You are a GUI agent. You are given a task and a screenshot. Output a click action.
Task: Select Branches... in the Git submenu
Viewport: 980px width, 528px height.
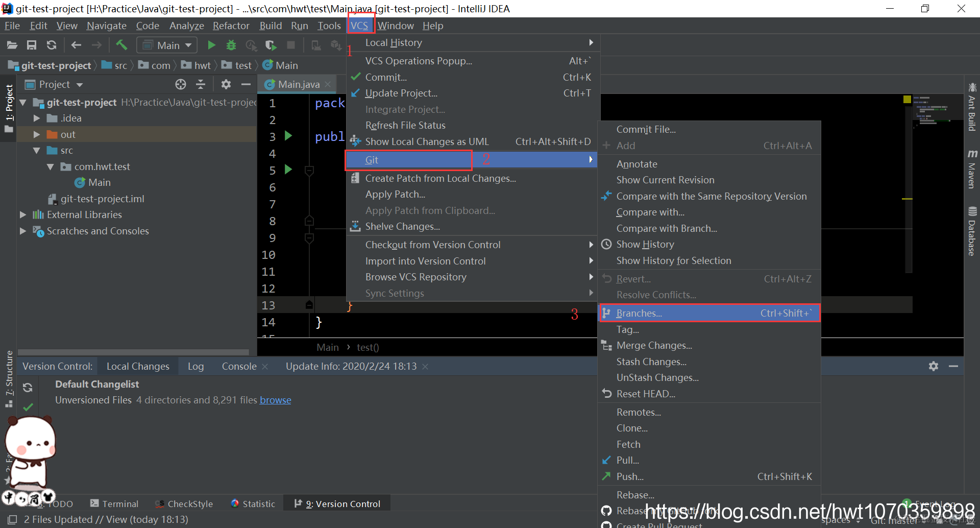click(x=709, y=313)
